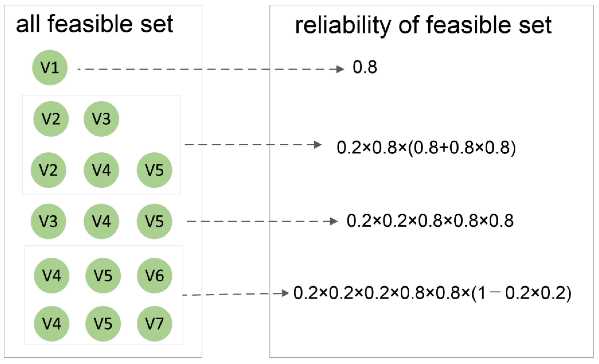
Task: Select V4 in the row containing V6
Action: click(x=52, y=276)
